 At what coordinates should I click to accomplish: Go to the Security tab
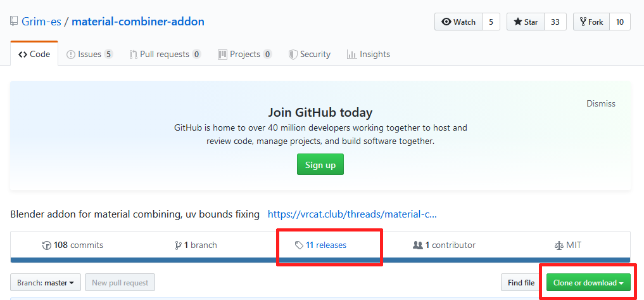309,55
